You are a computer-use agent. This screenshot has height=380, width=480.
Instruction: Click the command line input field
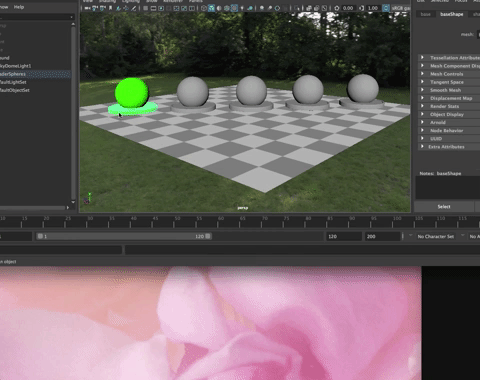pyautogui.click(x=61, y=250)
